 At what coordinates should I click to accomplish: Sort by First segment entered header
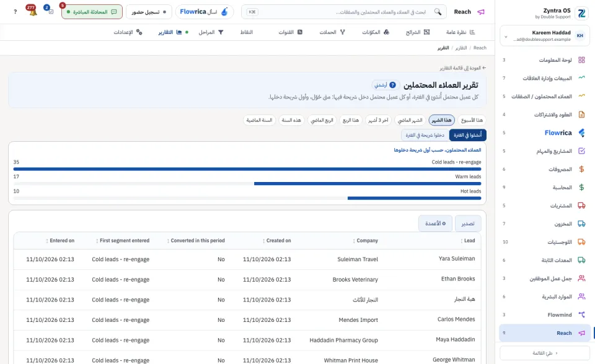(x=123, y=240)
